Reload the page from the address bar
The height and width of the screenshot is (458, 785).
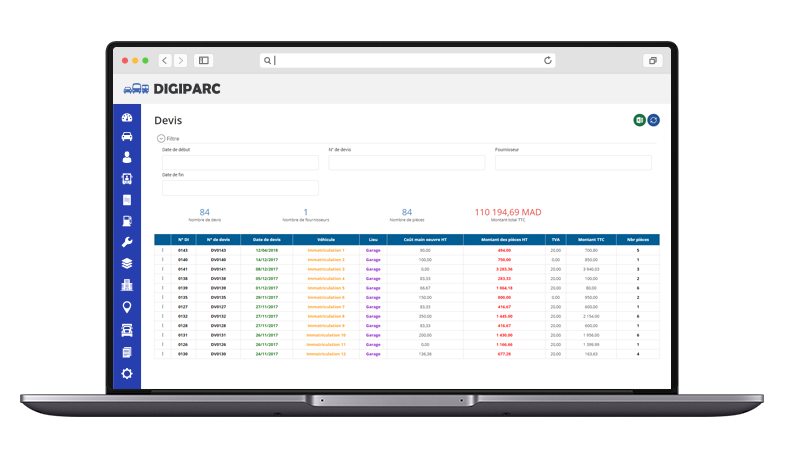(548, 61)
